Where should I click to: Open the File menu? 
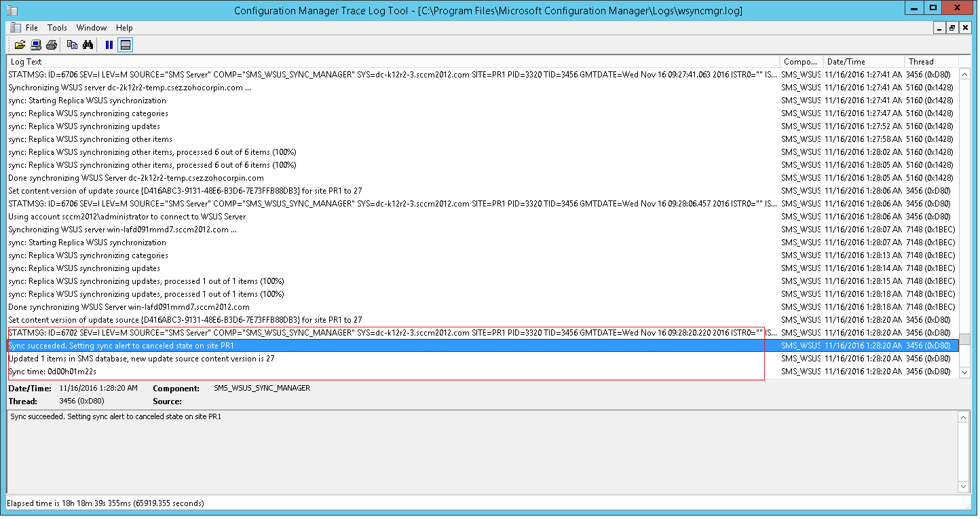32,28
